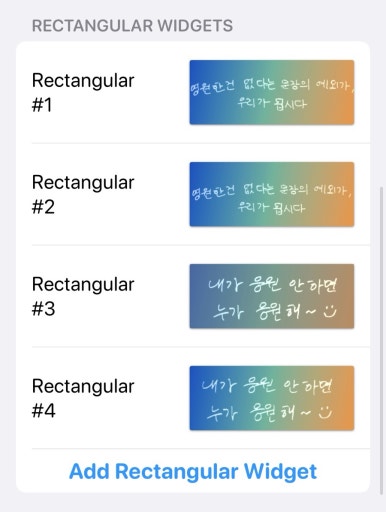This screenshot has width=386, height=512.
Task: Tap the smiley face in widget #4 preview
Action: 325,412
